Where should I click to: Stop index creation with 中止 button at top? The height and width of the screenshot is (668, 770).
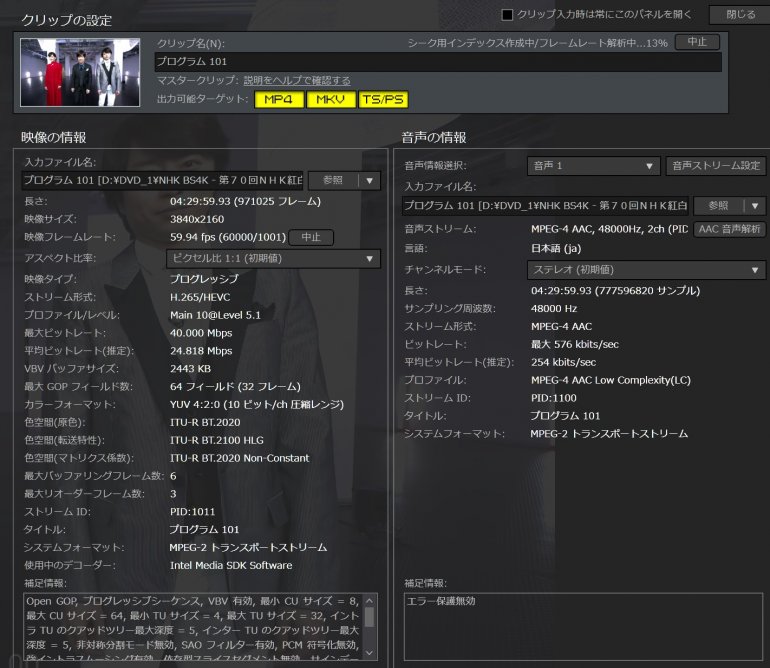tap(697, 42)
